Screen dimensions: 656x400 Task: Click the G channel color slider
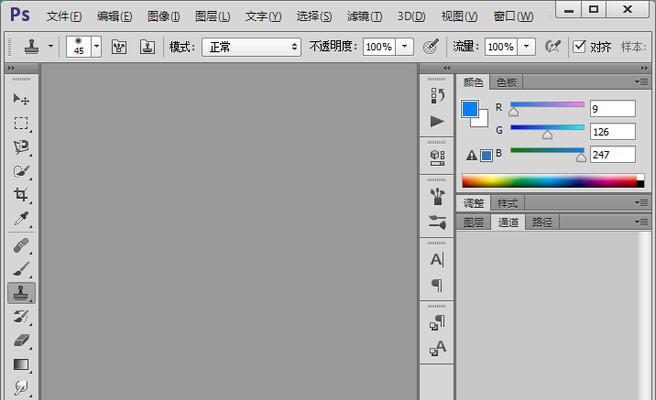[547, 128]
